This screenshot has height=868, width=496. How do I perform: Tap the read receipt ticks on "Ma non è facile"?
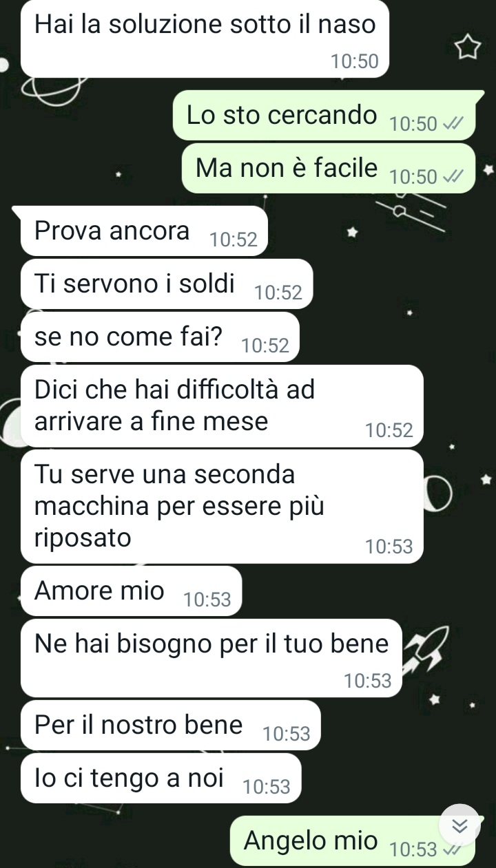(452, 178)
